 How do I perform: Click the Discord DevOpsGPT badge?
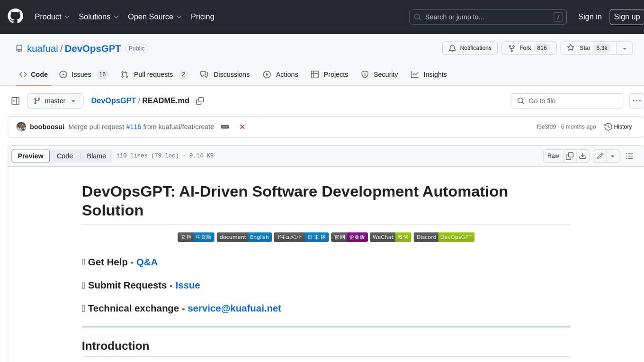click(444, 237)
